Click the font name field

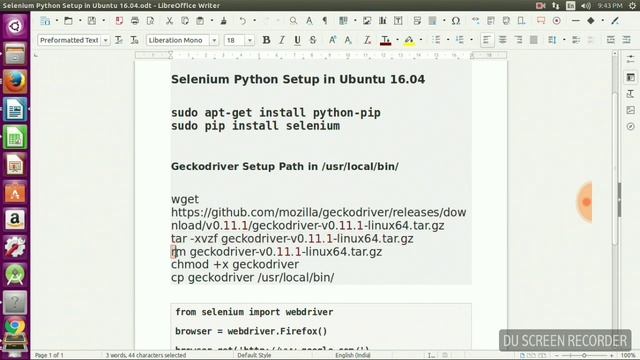178,40
